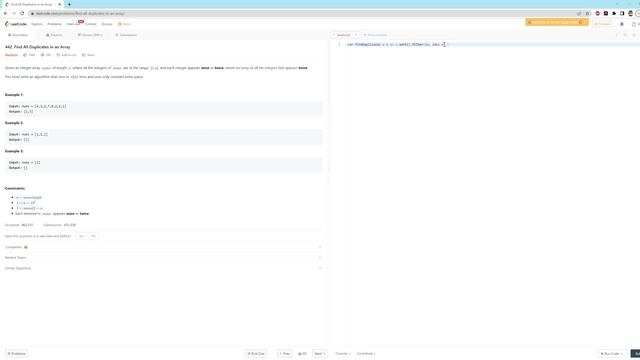Click the orange premium promotion banner

(556, 22)
